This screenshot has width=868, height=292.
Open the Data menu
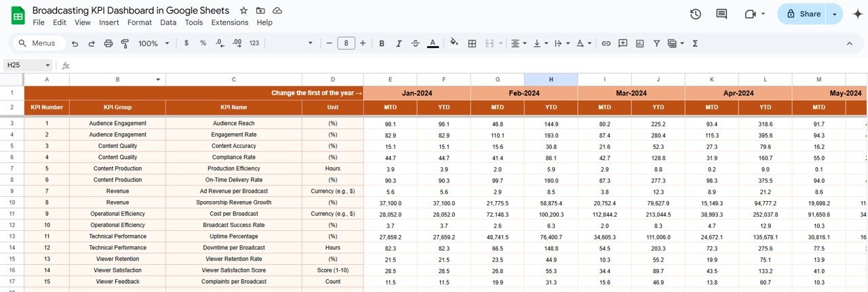coord(168,22)
